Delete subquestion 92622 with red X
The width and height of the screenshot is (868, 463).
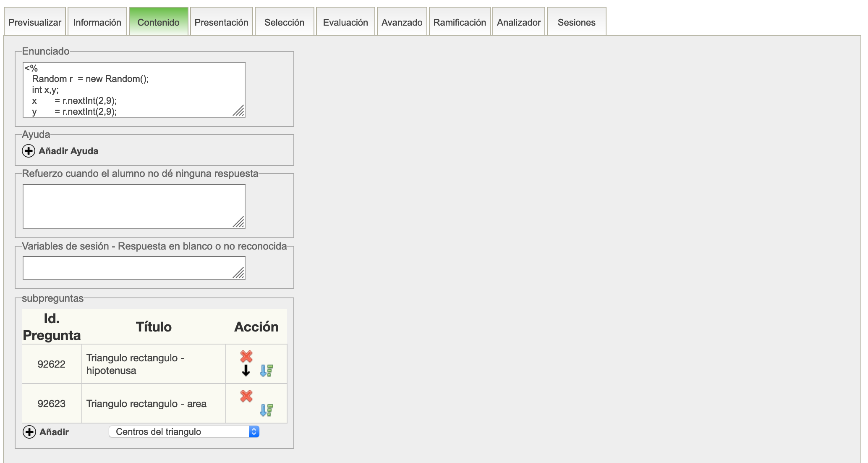pyautogui.click(x=246, y=357)
